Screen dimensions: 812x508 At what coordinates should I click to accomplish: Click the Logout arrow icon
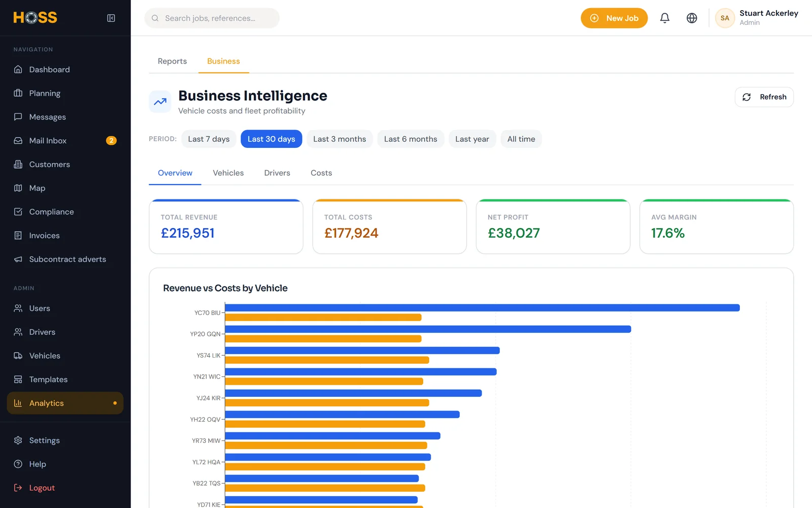18,488
